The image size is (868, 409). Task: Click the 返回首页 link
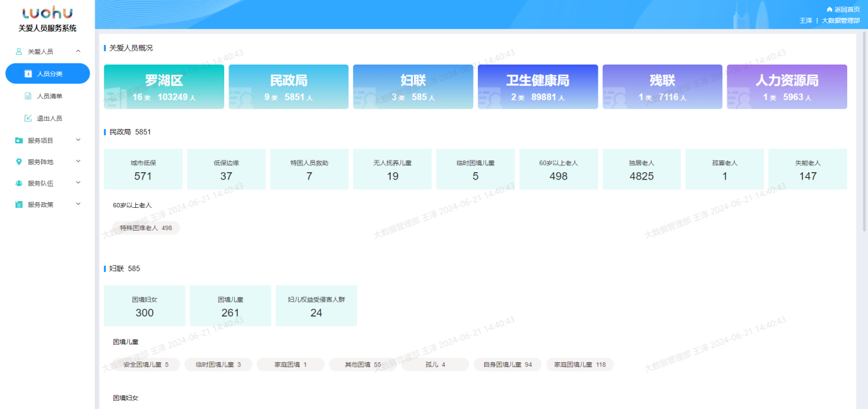point(846,10)
